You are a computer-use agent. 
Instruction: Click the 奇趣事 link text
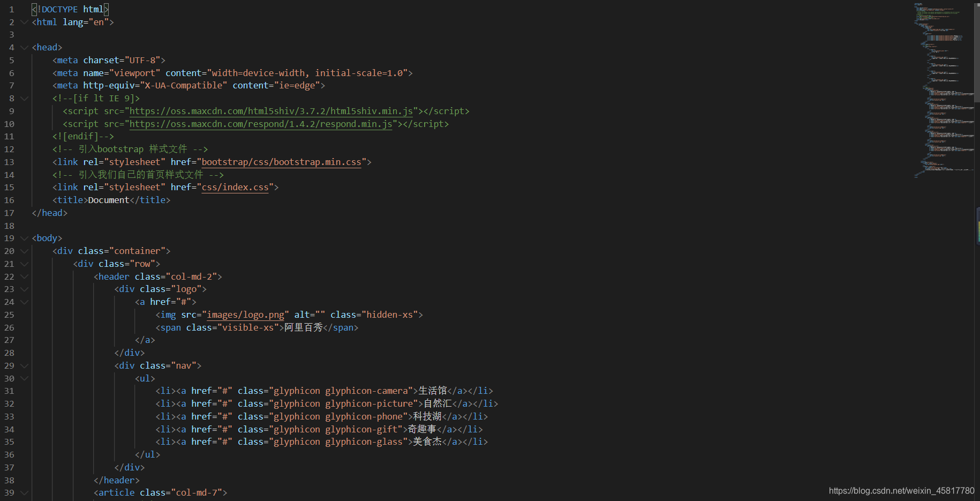coord(422,429)
